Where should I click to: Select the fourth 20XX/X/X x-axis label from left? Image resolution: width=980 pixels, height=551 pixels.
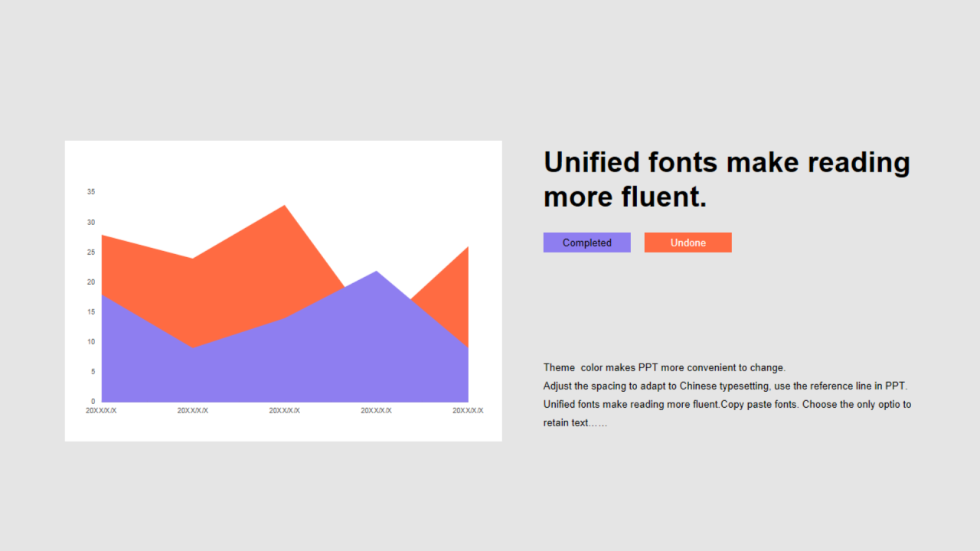(x=376, y=411)
